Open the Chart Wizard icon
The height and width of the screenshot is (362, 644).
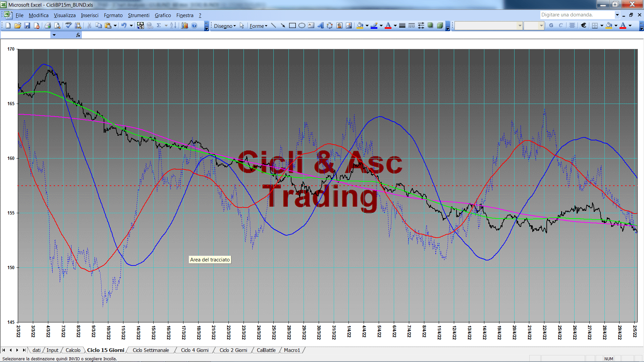tap(184, 25)
